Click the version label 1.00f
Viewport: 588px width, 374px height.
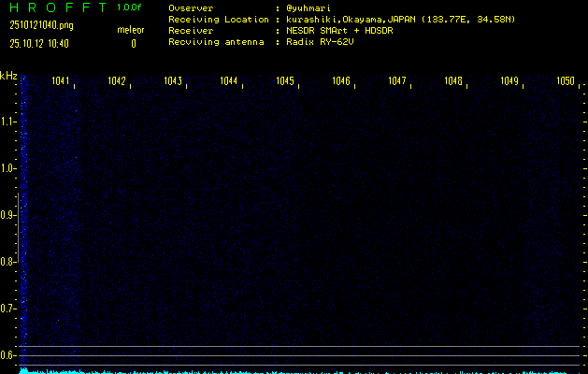(x=129, y=7)
